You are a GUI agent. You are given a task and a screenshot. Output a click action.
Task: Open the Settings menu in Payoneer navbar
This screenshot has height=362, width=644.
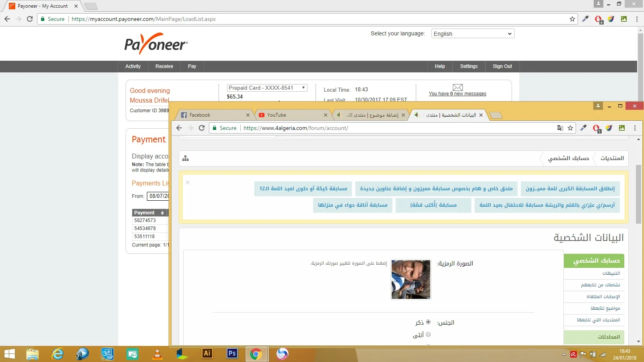(469, 66)
